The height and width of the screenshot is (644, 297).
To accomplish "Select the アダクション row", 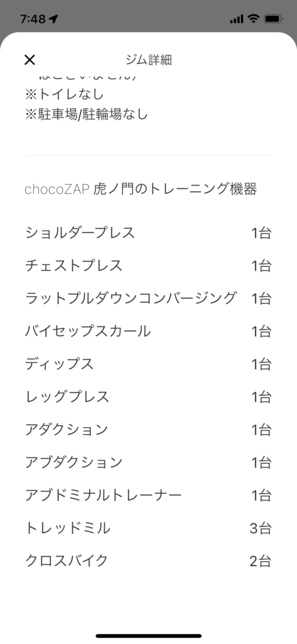I will 148,430.
